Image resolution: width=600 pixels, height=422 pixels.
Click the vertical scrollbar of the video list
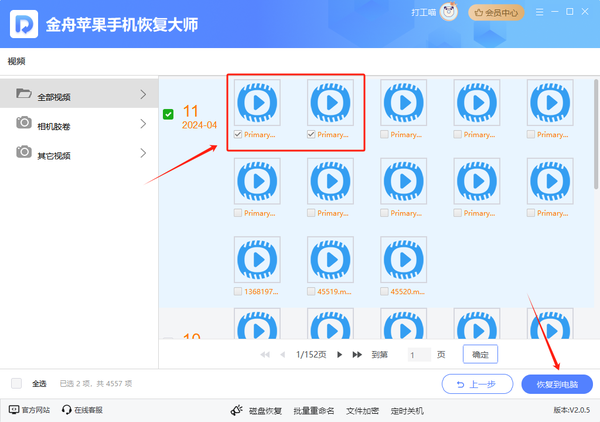596,134
